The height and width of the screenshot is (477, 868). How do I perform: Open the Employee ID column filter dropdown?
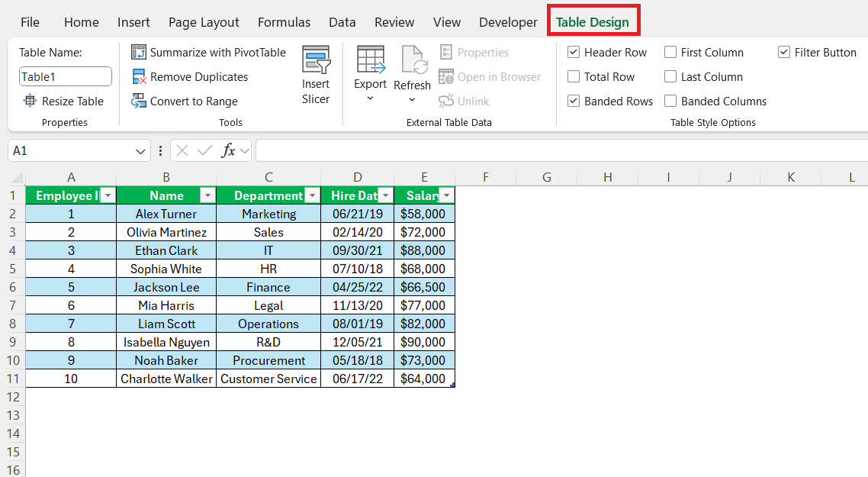pyautogui.click(x=108, y=195)
